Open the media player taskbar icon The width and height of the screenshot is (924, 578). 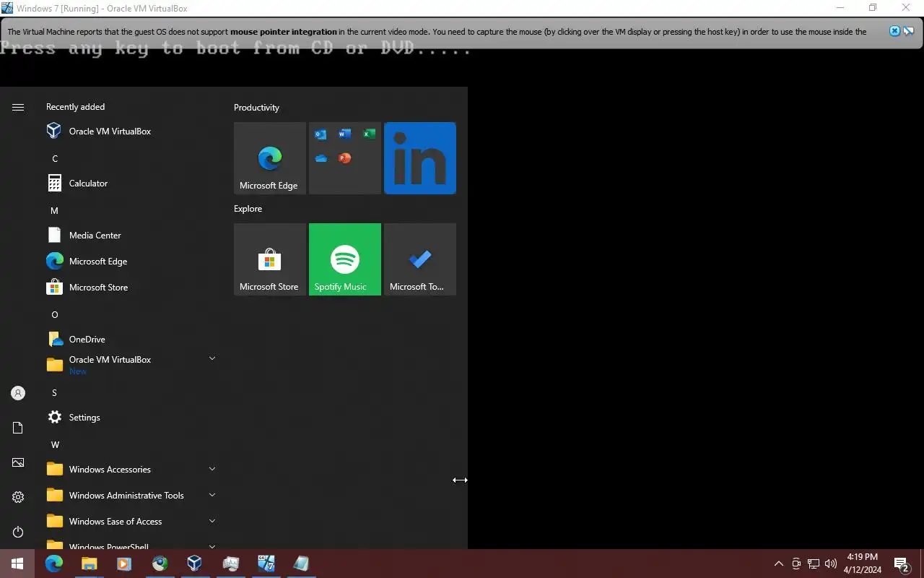tap(123, 564)
